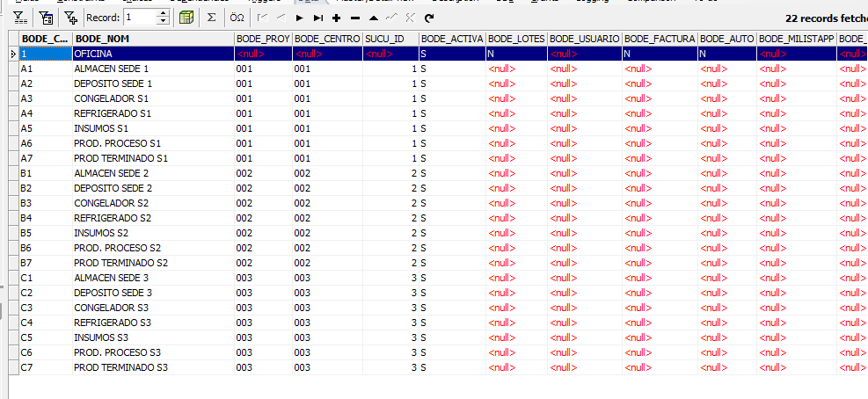Click the BODE_AUTO column header
This screenshot has width=868, height=399.
(x=727, y=39)
